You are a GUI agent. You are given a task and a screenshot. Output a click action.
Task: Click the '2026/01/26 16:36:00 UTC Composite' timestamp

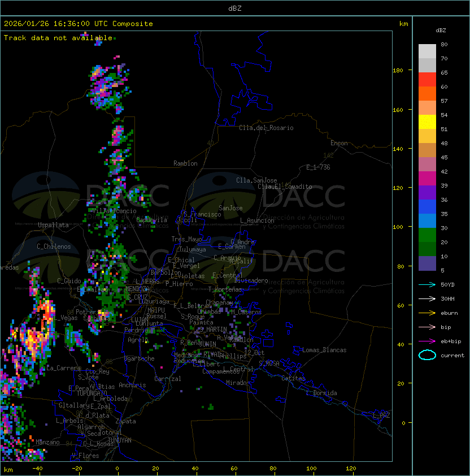click(x=79, y=24)
